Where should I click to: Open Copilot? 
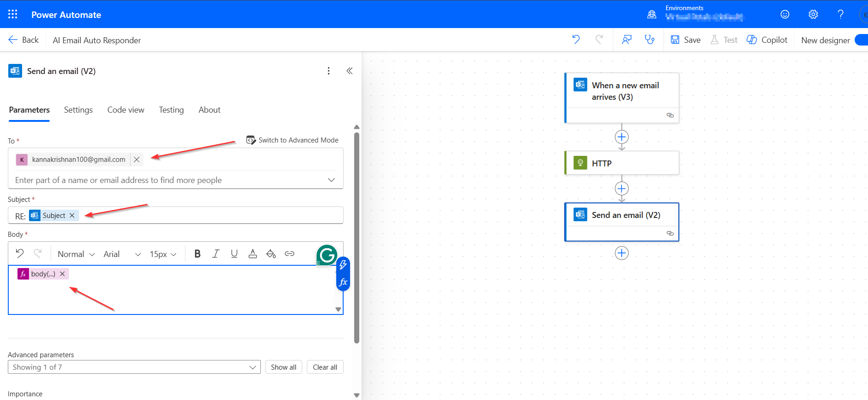pyautogui.click(x=767, y=40)
